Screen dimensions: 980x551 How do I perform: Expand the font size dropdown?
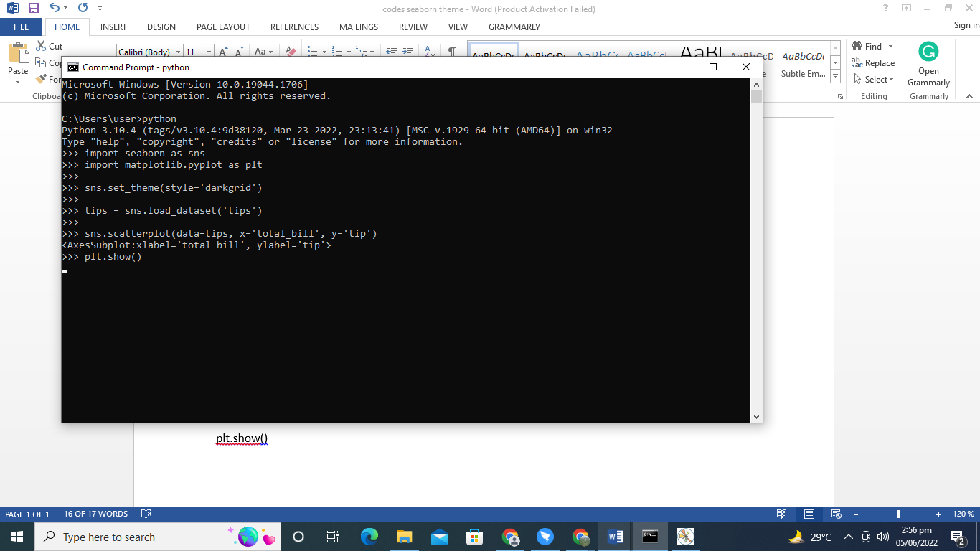[x=209, y=52]
